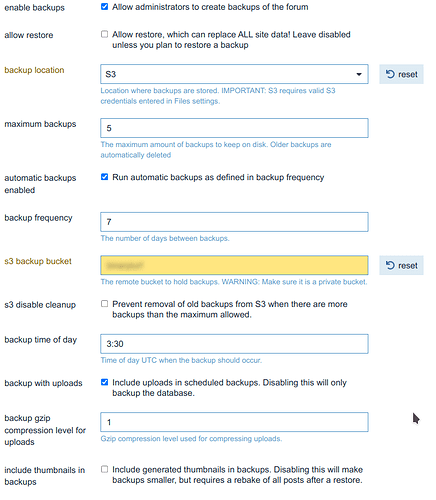Screen dimensions: 436x500
Task: Click the reset icon beside s3 backup bucket
Action: click(390, 265)
